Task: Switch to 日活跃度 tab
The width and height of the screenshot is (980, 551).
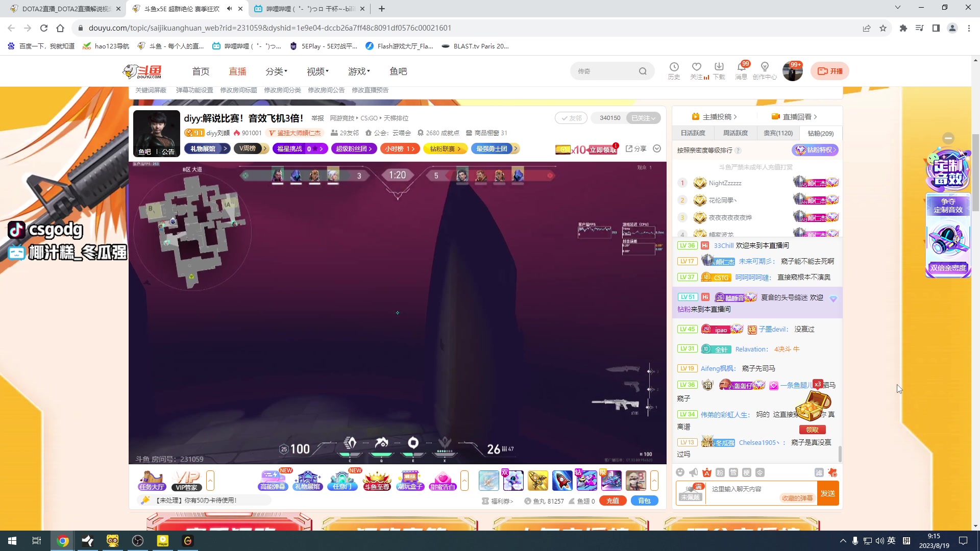Action: click(693, 133)
